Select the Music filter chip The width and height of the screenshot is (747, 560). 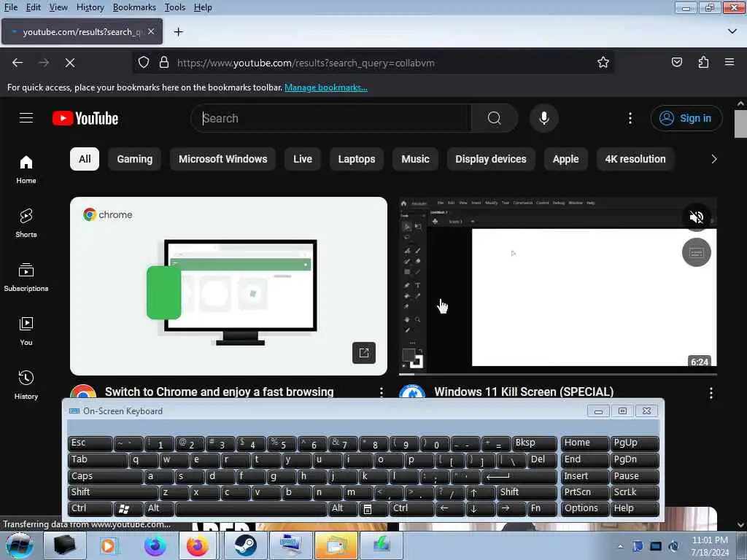(415, 159)
